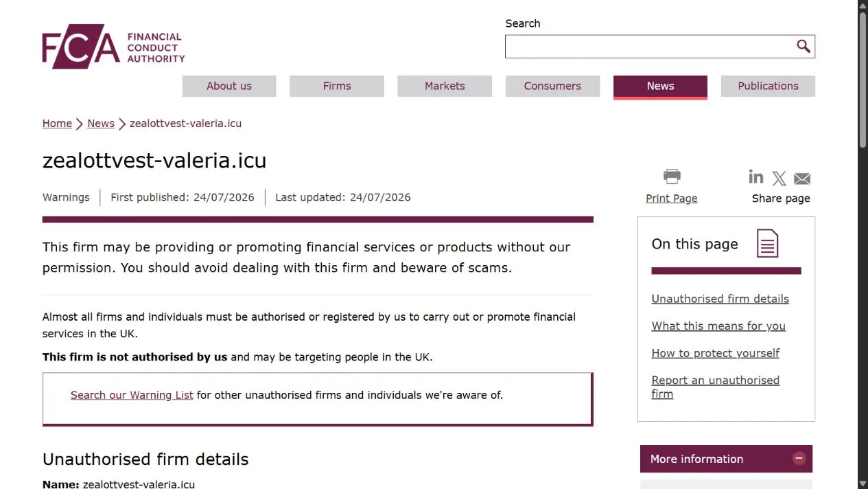The width and height of the screenshot is (868, 489).
Task: Collapse More information with minus icon
Action: 799,458
